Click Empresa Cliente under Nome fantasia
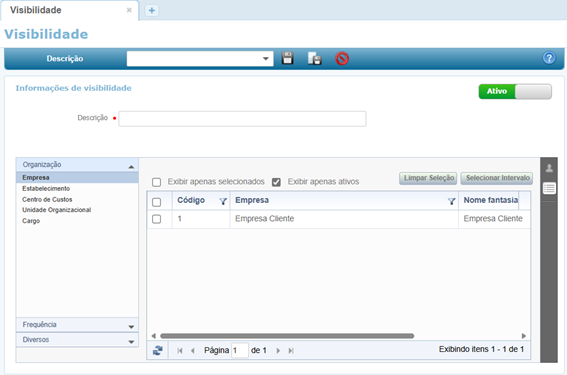 pyautogui.click(x=493, y=219)
